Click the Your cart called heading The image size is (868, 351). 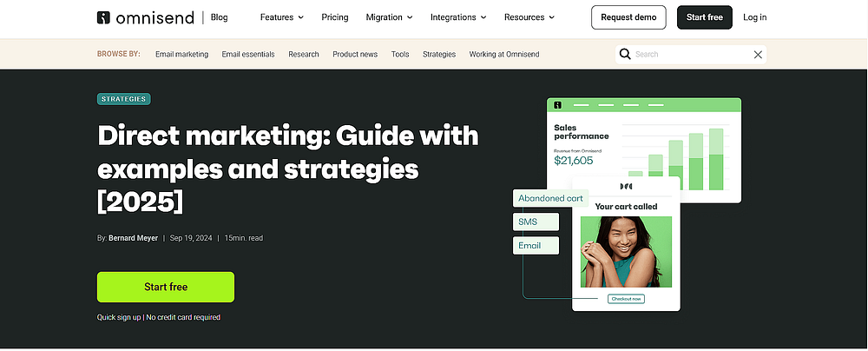pyautogui.click(x=626, y=206)
